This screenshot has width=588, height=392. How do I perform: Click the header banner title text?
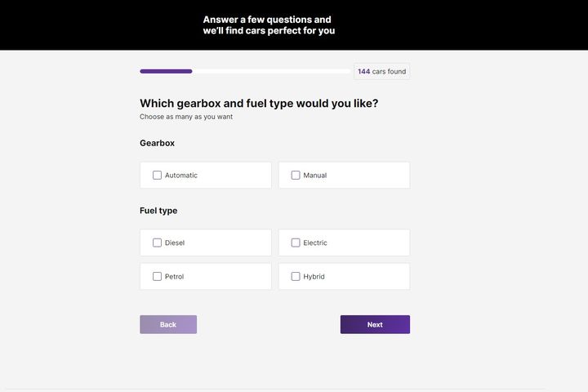pyautogui.click(x=269, y=25)
